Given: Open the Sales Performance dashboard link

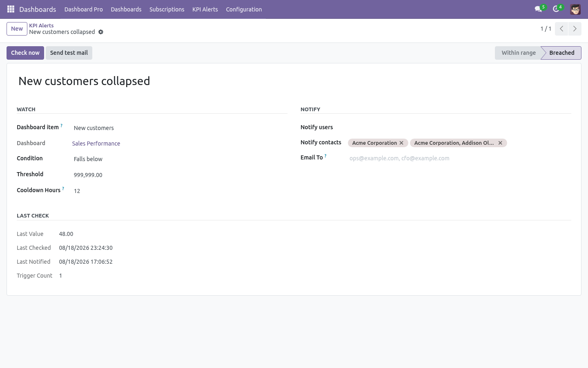Looking at the screenshot, I should click(96, 144).
